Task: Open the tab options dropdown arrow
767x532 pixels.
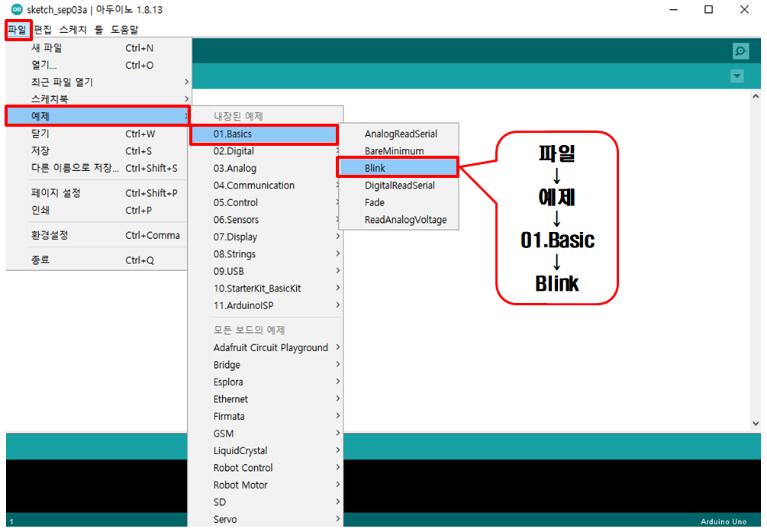Action: click(x=736, y=76)
